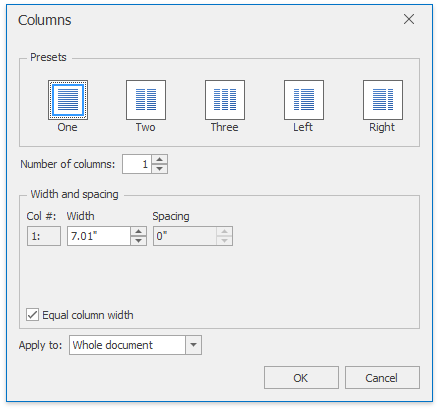
Task: Toggle the Equal column width checkbox
Action: (32, 315)
